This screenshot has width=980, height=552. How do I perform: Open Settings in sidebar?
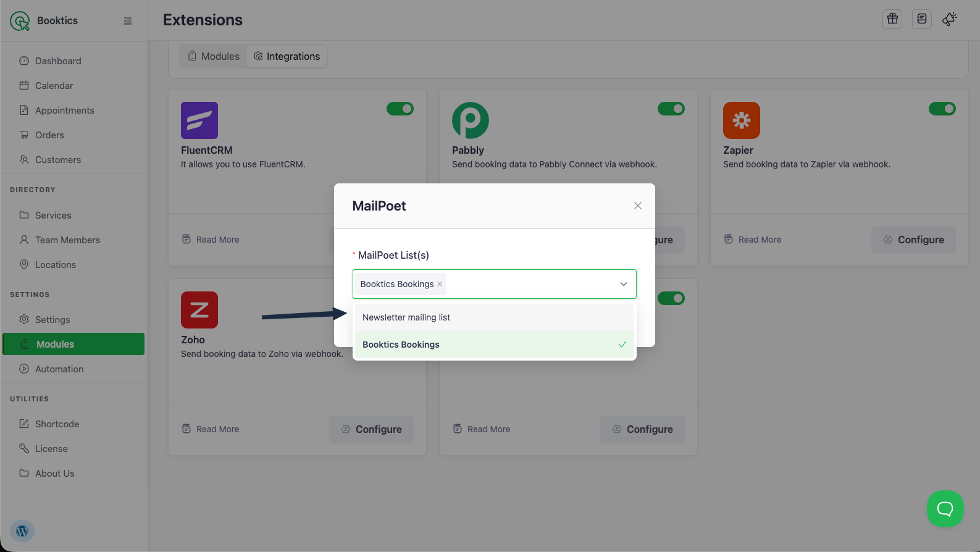[x=73, y=319]
